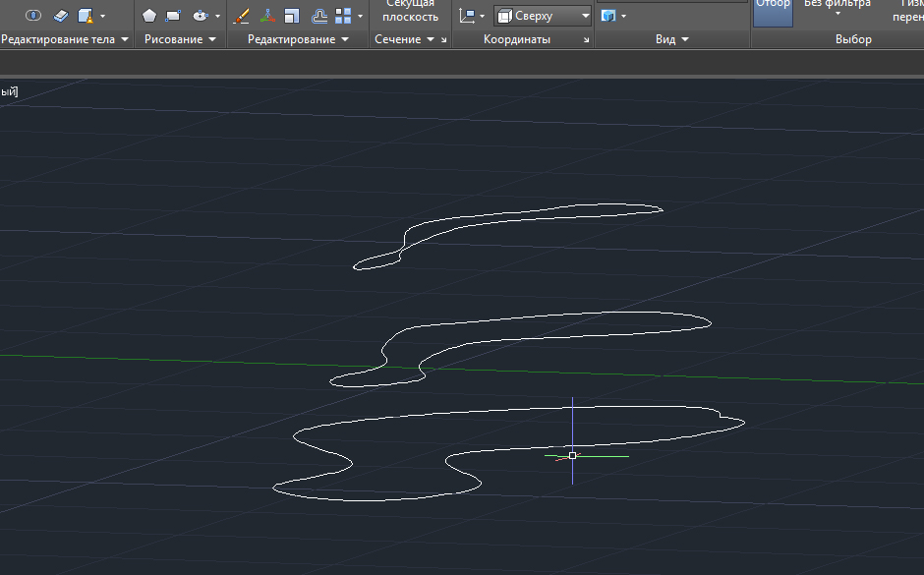Click Секущая плоскость button
924x575 pixels.
(410, 11)
